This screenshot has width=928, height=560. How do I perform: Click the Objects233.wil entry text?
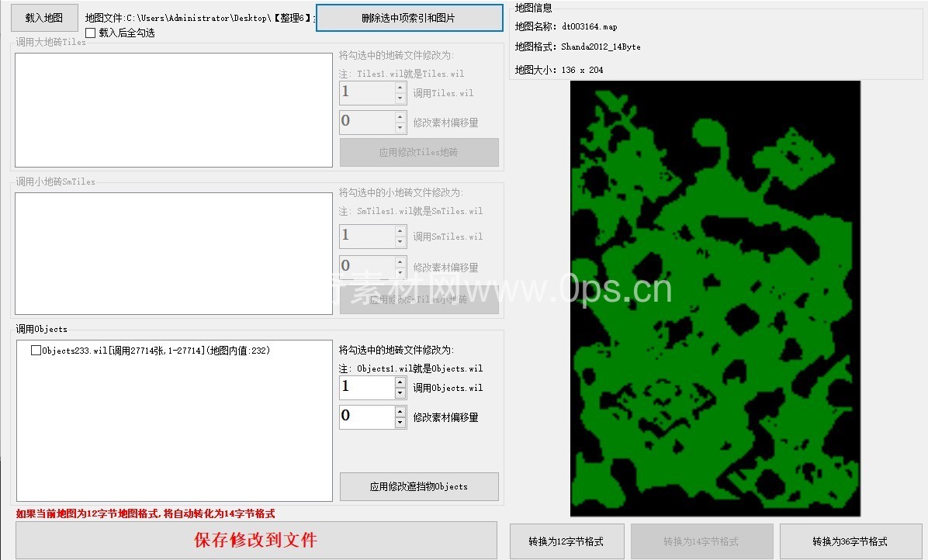[x=155, y=351]
